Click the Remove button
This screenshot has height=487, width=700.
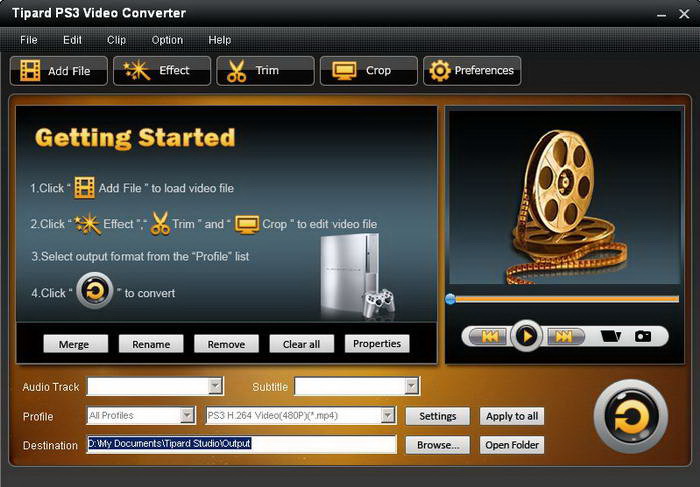click(x=226, y=344)
